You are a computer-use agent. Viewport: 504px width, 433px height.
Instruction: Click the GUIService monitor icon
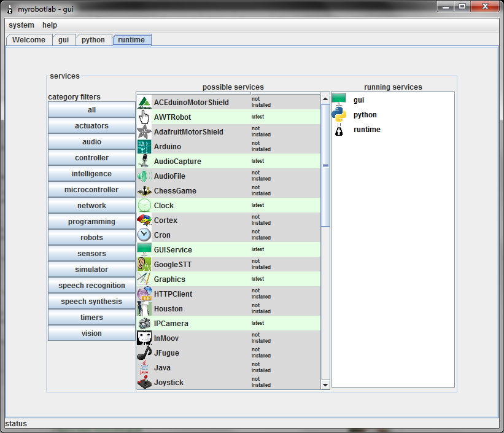144,249
